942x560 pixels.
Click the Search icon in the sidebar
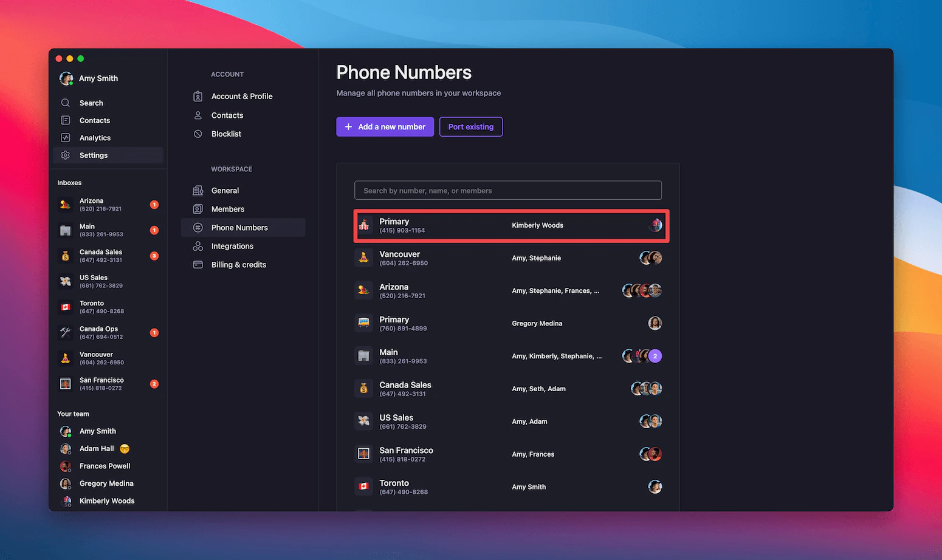[66, 103]
